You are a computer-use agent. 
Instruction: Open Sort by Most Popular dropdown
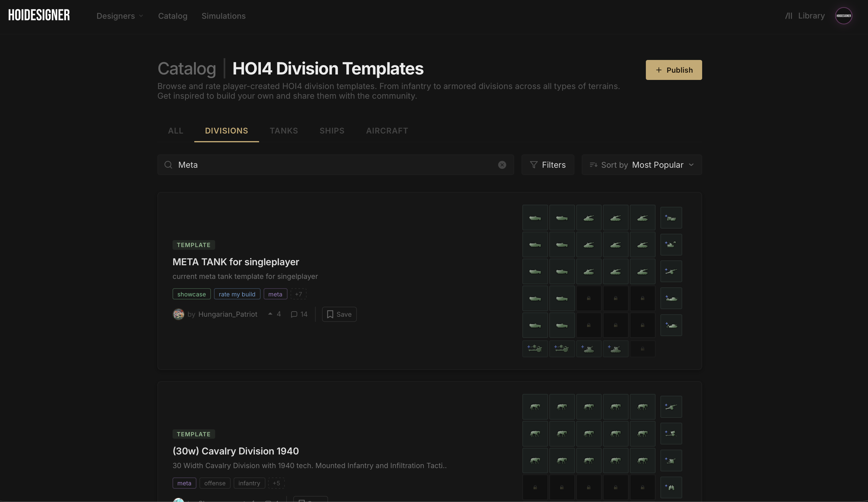(x=642, y=165)
